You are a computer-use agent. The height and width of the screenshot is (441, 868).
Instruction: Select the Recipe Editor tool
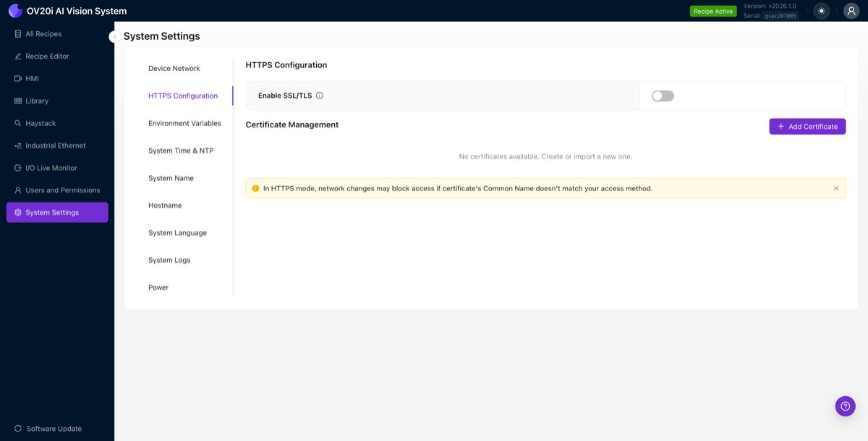click(46, 56)
